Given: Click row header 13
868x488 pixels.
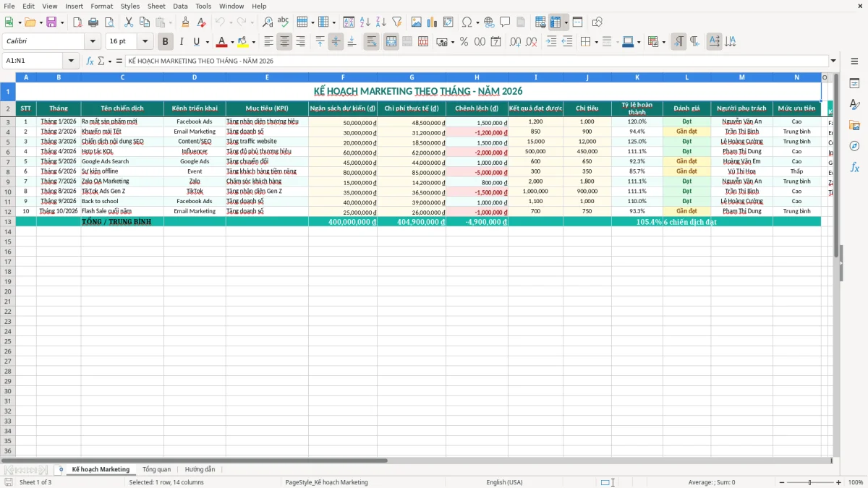Looking at the screenshot, I should pos(8,221).
